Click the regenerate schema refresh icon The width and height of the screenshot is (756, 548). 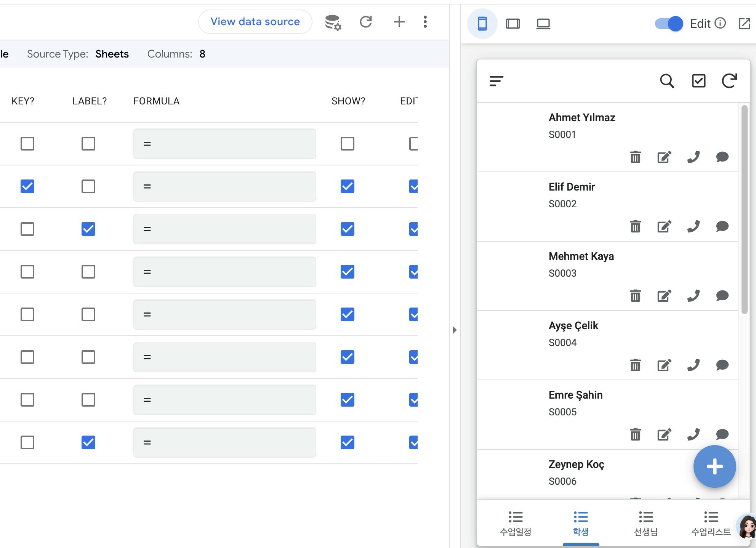coord(366,22)
